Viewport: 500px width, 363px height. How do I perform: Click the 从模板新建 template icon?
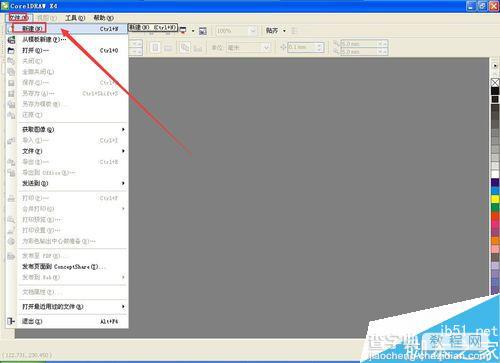tap(11, 40)
